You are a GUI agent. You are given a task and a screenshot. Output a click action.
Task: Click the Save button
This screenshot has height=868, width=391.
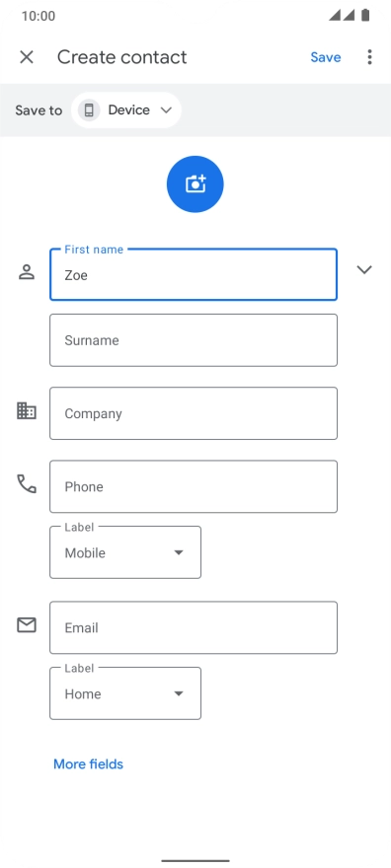click(x=326, y=57)
